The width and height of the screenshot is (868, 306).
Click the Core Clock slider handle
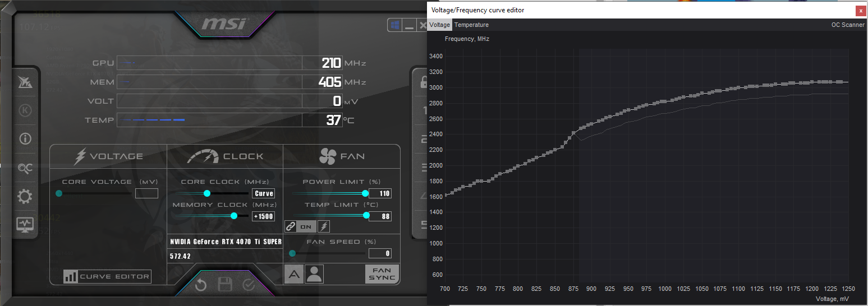click(x=207, y=193)
